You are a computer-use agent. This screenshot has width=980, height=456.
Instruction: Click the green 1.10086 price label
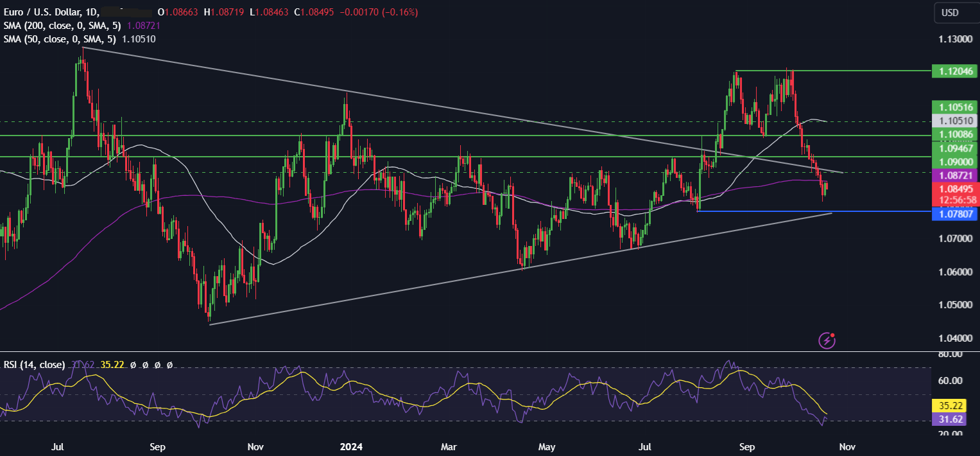[x=953, y=134]
